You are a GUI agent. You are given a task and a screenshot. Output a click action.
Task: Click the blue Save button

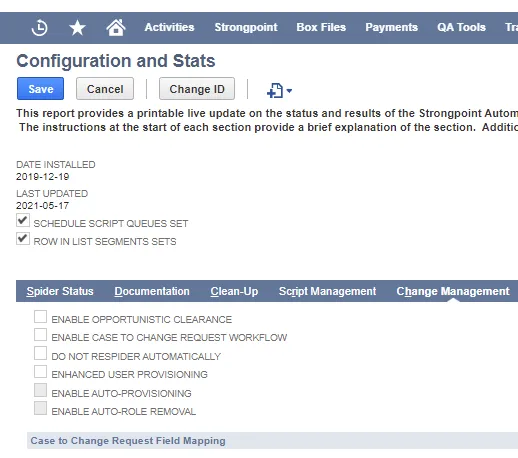pos(40,89)
